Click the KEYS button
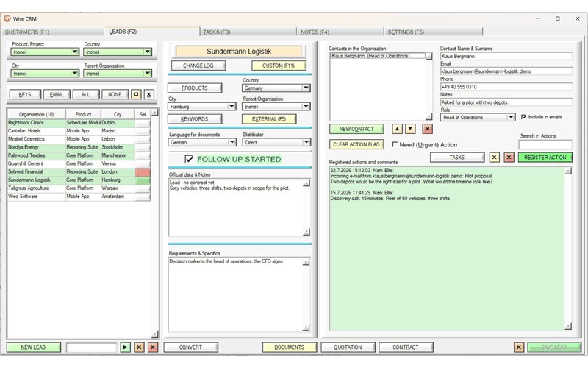This screenshot has width=588, height=368. (x=25, y=94)
